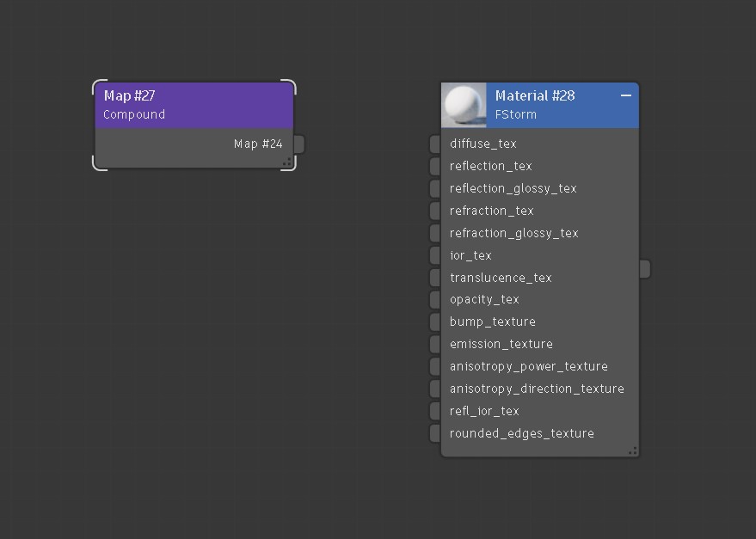756x539 pixels.
Task: Click the Map #24 output socket
Action: pos(299,144)
